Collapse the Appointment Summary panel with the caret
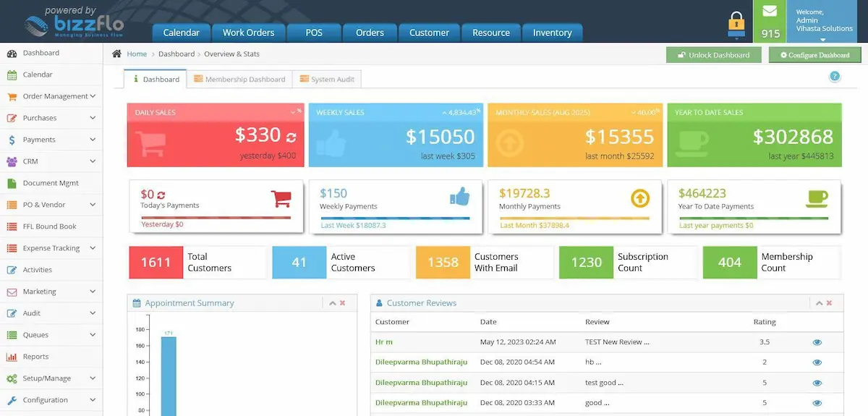868x416 pixels. pos(333,303)
